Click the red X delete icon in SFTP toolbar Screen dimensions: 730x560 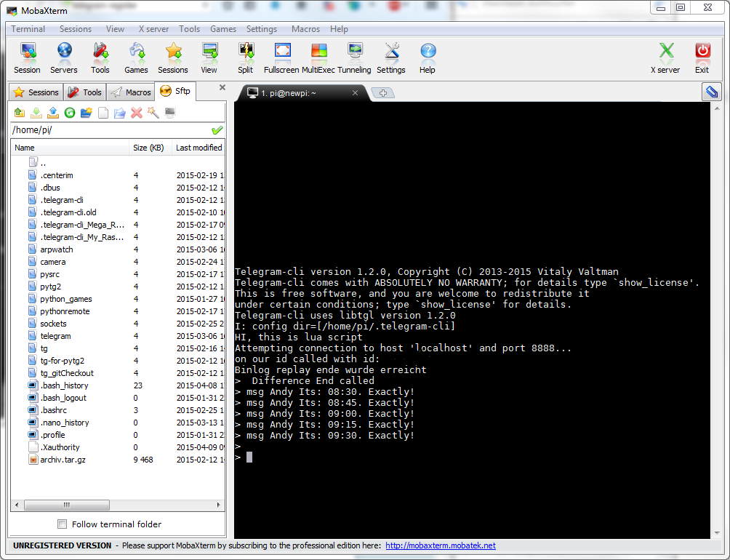(x=137, y=113)
